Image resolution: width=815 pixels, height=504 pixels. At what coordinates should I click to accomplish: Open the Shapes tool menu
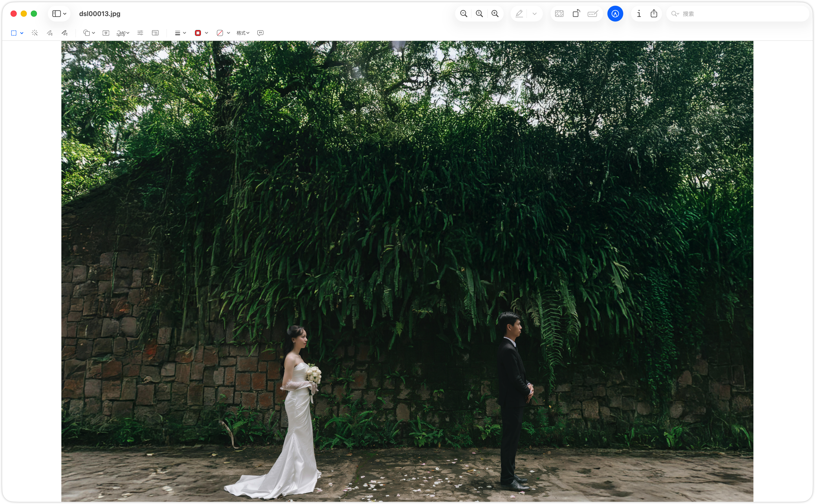pos(89,33)
